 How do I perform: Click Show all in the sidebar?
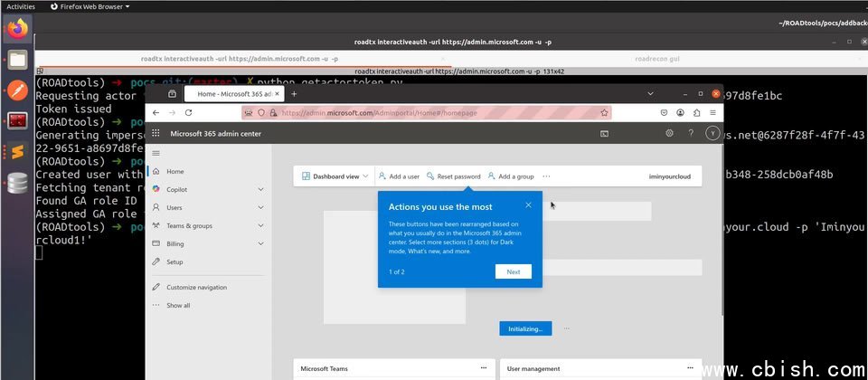pyautogui.click(x=178, y=305)
